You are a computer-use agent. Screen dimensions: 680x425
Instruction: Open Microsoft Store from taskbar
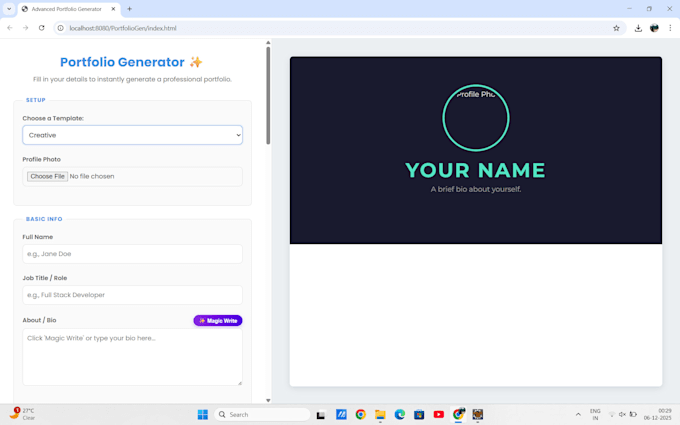pos(419,415)
